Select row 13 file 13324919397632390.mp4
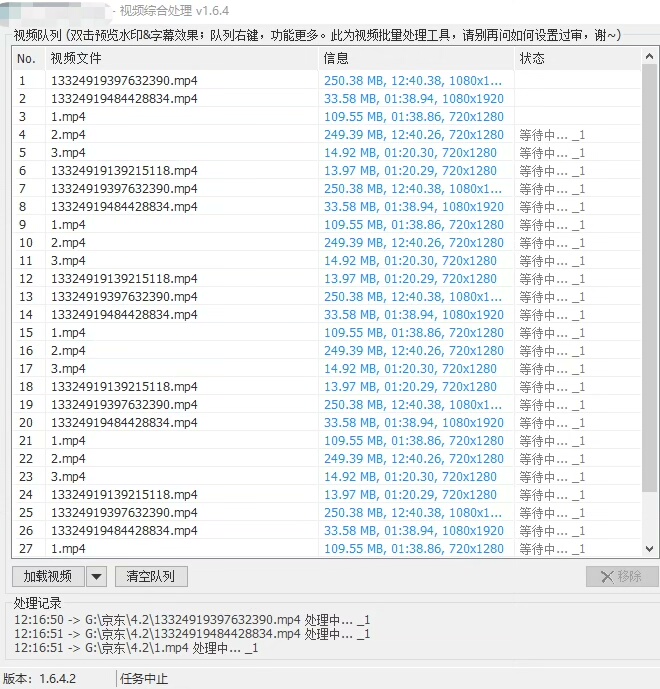The image size is (660, 689). tap(124, 297)
